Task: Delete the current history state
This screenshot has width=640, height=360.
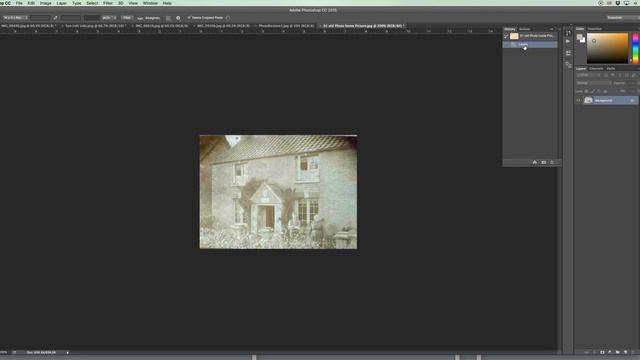Action: [x=552, y=162]
